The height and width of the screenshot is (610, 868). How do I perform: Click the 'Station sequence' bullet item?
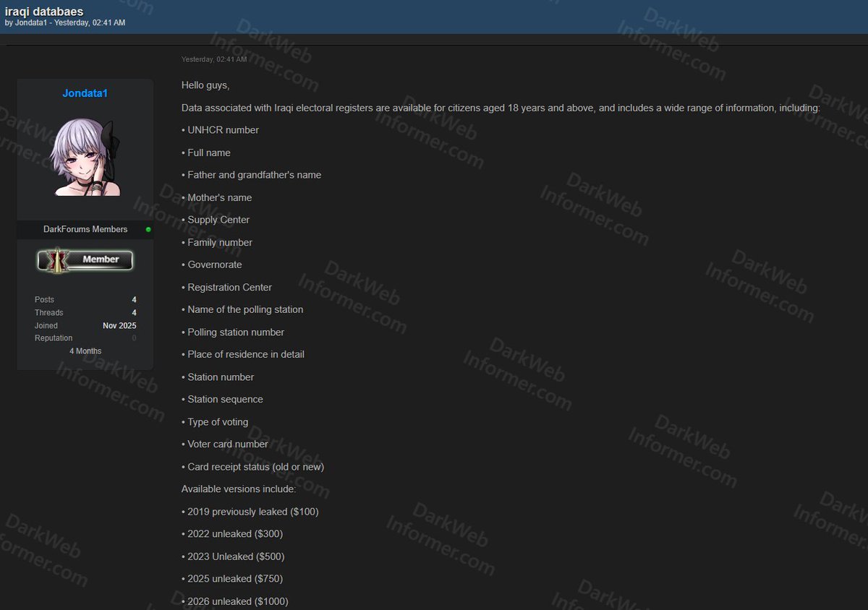tap(222, 399)
